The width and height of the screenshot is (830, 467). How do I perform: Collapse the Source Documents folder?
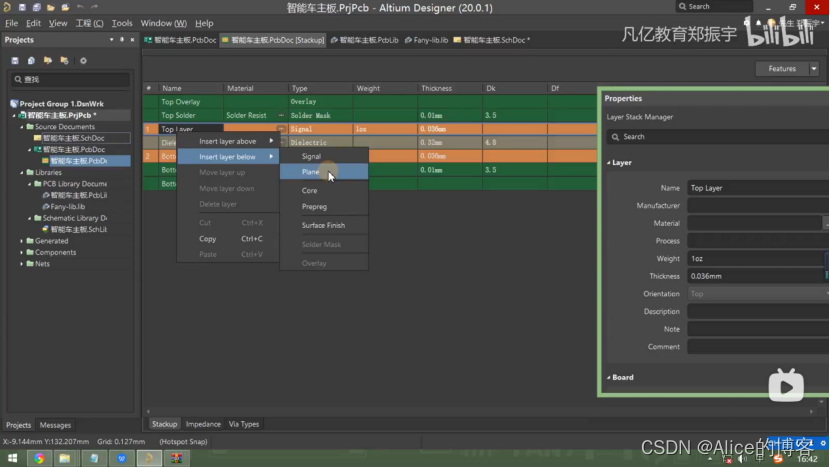[x=22, y=127]
